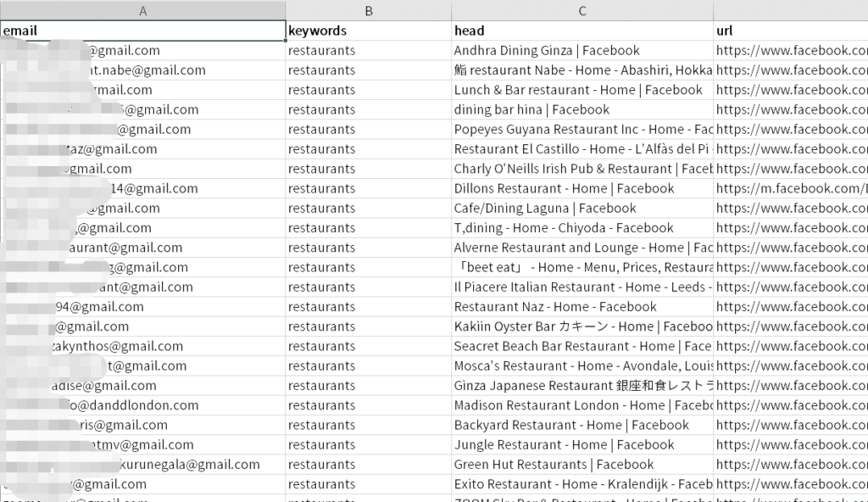Viewport: 868px width, 502px height.
Task: Select column A header
Action: [142, 10]
